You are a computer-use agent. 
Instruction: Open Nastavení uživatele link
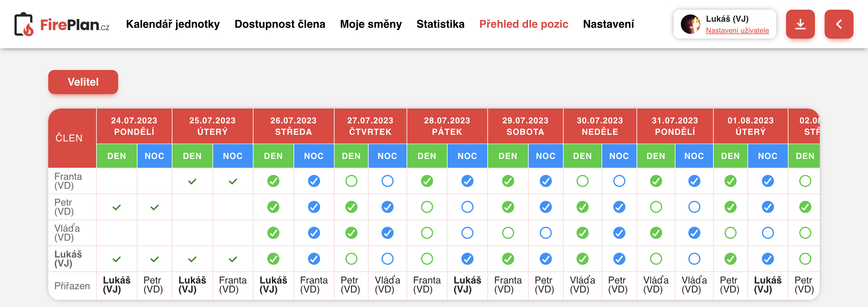[737, 30]
